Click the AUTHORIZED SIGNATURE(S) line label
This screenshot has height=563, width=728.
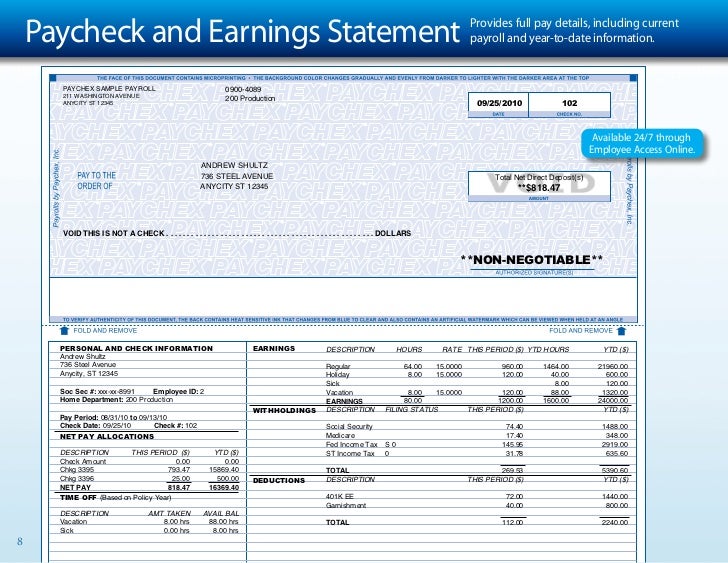[534, 272]
